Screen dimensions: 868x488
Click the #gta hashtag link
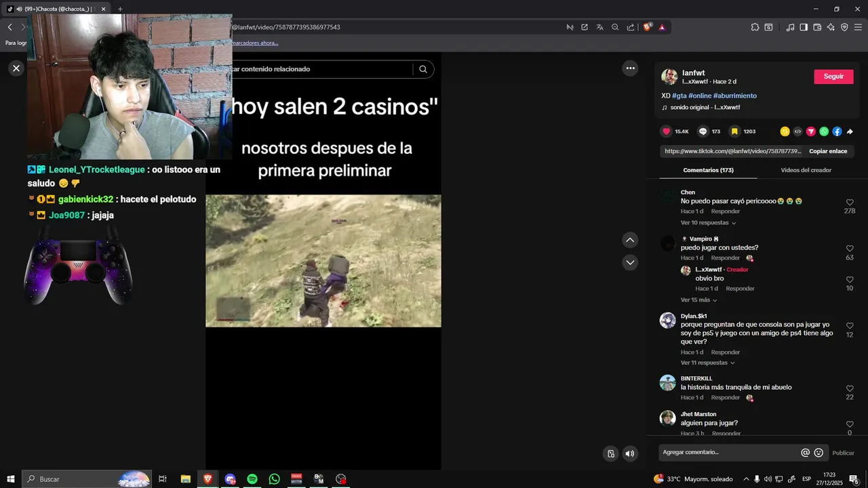pyautogui.click(x=679, y=96)
